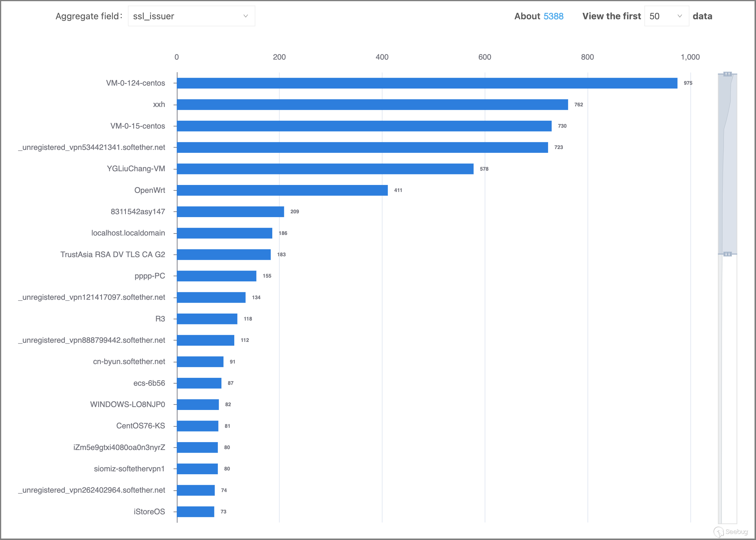This screenshot has width=756, height=540.
Task: Select the pppp-PC bar with 155
Action: (x=216, y=276)
